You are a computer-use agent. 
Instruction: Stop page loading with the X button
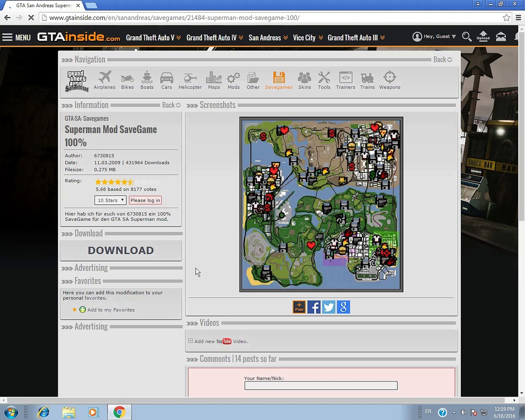click(x=31, y=17)
